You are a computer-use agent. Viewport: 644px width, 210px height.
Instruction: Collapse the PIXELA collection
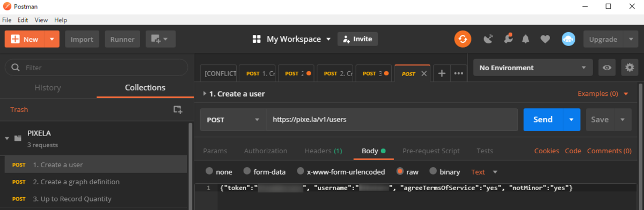pyautogui.click(x=7, y=138)
